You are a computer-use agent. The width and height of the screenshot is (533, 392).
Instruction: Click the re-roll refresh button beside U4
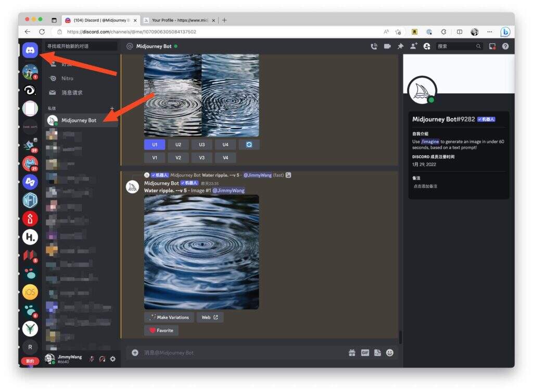[249, 145]
